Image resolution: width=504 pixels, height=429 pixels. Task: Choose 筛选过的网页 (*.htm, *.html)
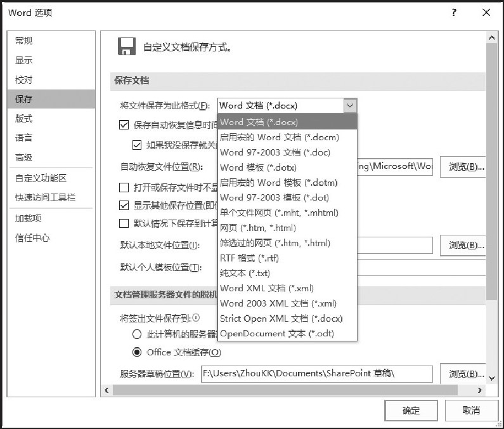[287, 243]
